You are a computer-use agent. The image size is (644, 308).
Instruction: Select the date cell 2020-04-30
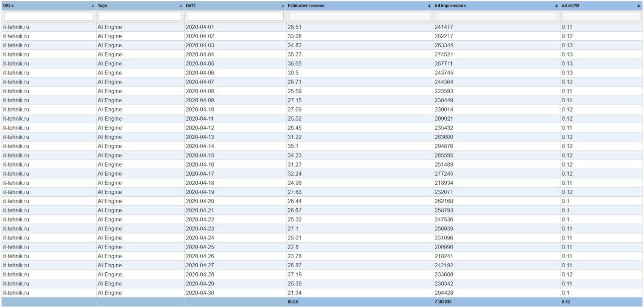tap(200, 293)
